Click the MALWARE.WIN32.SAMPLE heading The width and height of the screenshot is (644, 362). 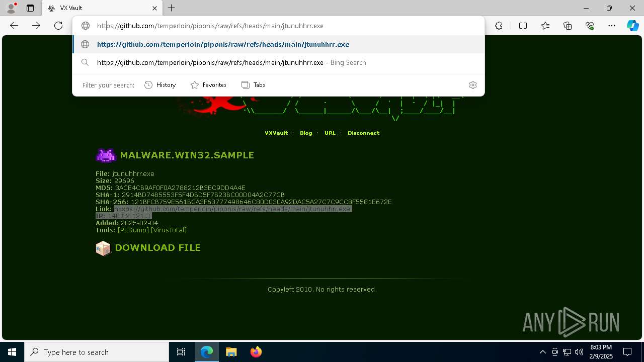(x=187, y=155)
